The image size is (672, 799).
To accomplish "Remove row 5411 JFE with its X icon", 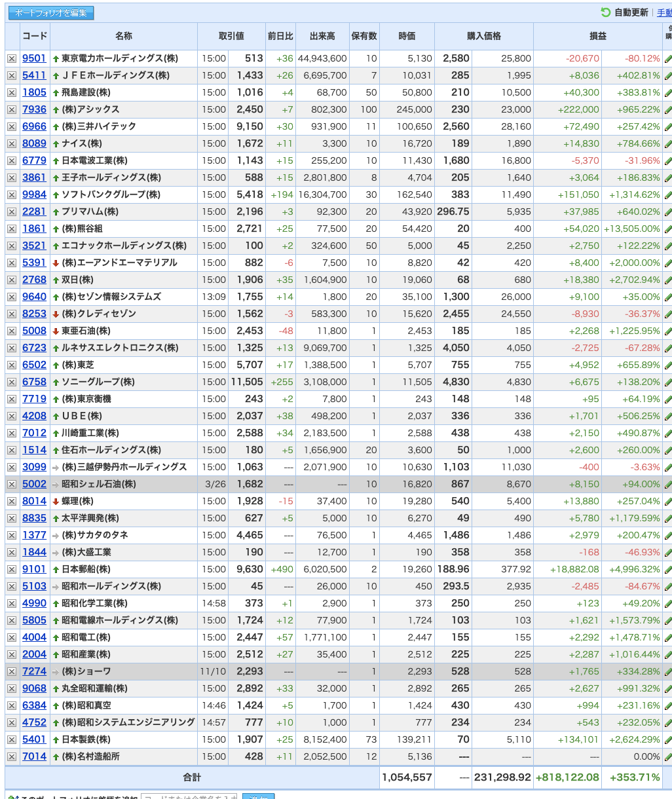I will (12, 75).
